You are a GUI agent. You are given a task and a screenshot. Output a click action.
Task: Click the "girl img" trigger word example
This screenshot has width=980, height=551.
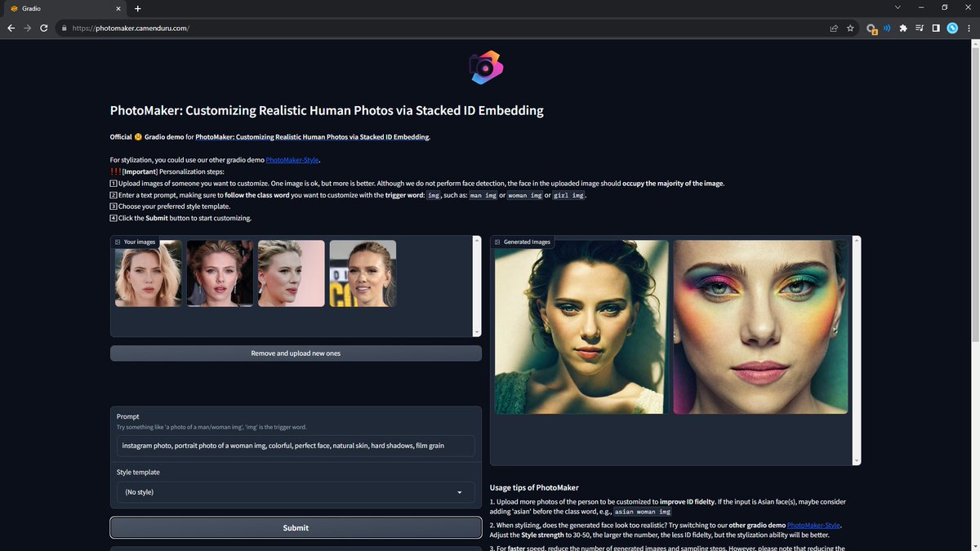tap(569, 195)
